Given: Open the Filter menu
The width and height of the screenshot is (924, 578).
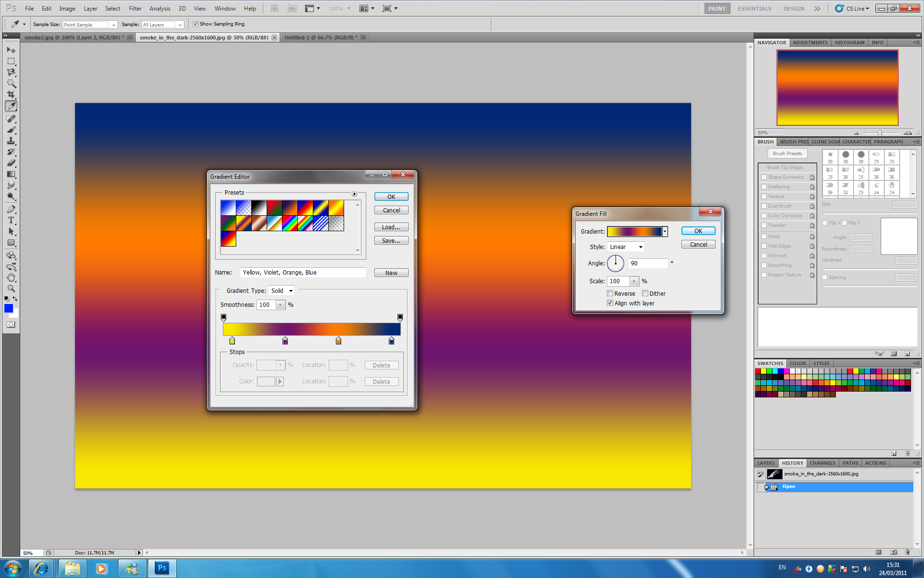Looking at the screenshot, I should pos(135,9).
